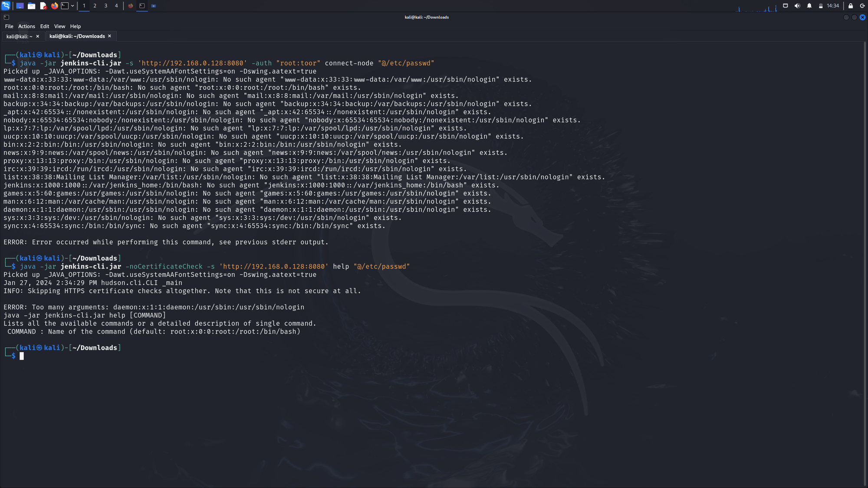This screenshot has height=488, width=868.
Task: Select the terminal window taskbar button
Action: (142, 6)
